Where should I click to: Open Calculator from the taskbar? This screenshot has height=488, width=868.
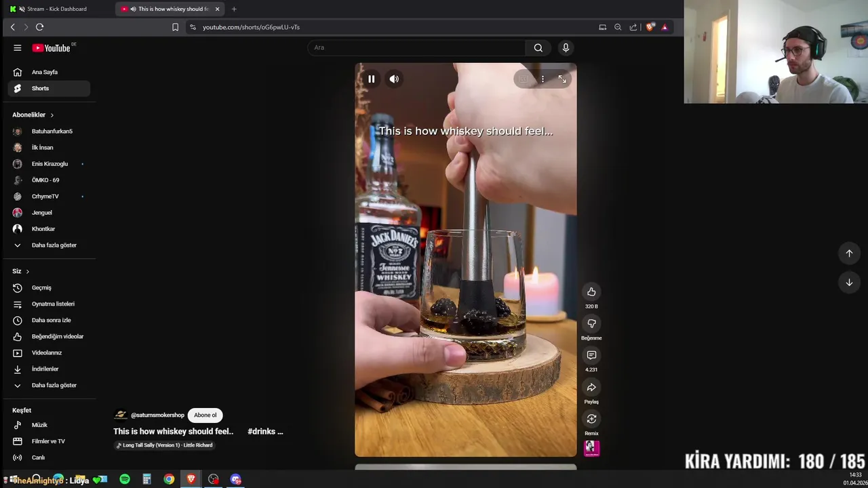[x=146, y=479]
